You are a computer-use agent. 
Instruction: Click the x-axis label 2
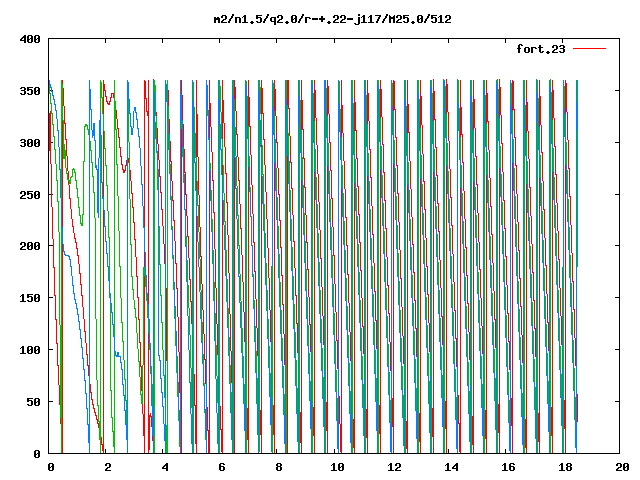(x=107, y=467)
